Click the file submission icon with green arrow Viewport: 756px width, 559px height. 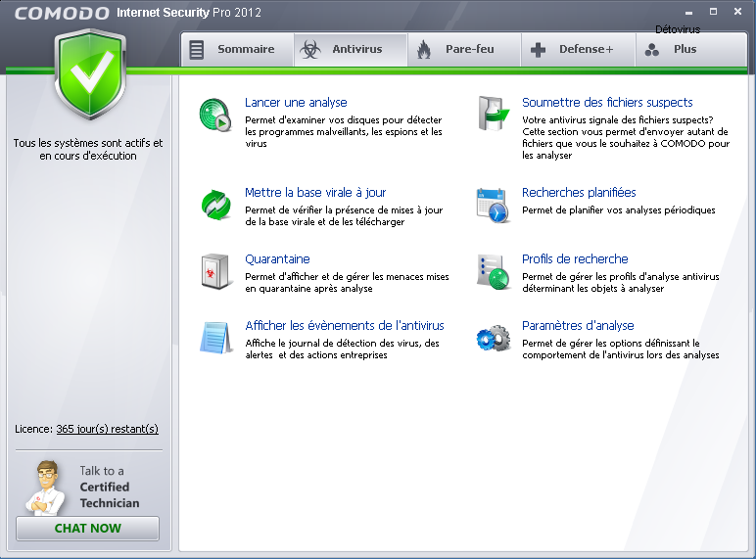(494, 114)
